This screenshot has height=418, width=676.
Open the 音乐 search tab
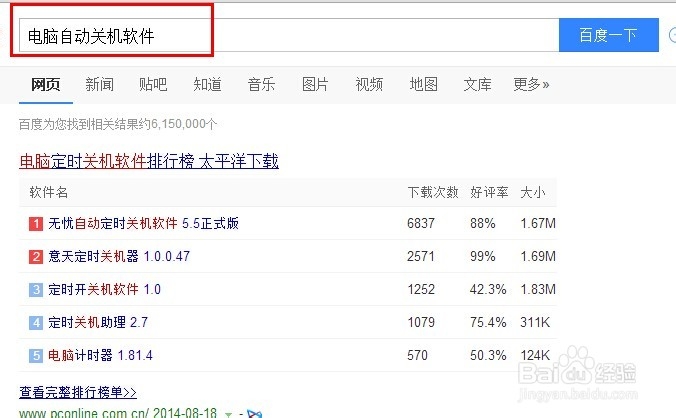[x=261, y=84]
